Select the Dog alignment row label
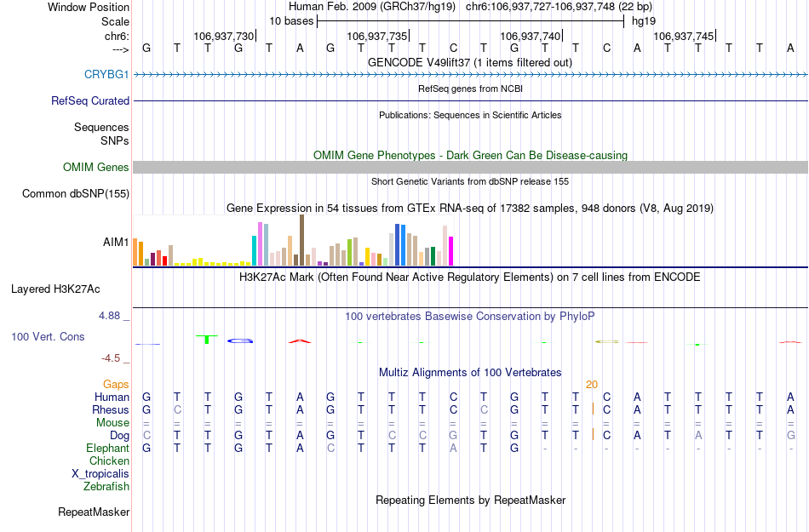Screen dimensions: 809x532 (x=119, y=436)
